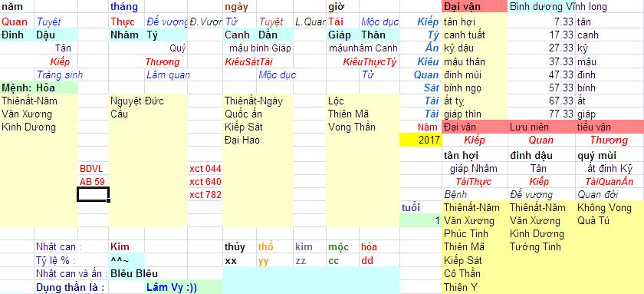
Task: Select the tiểu vận header cell
Action: tap(609, 127)
